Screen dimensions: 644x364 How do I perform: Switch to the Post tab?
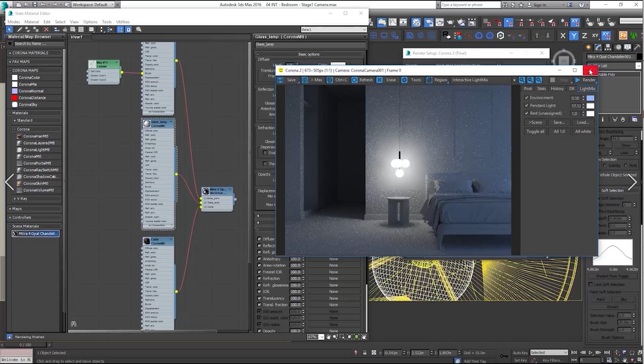pyautogui.click(x=528, y=89)
